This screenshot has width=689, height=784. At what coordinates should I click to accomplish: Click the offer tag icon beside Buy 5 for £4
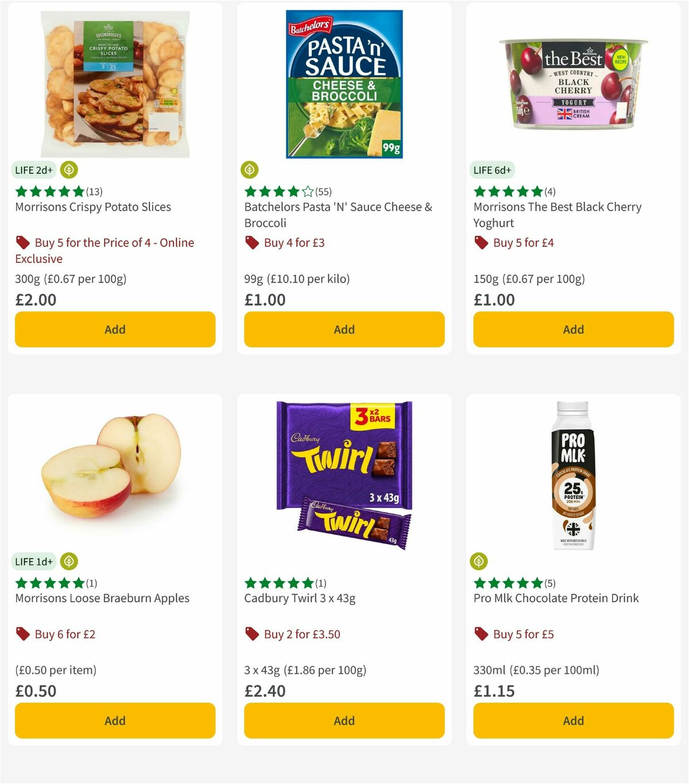[x=480, y=242]
